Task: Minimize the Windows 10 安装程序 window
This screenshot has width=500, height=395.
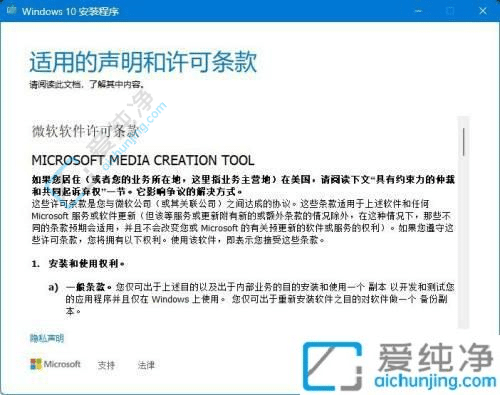Action: [419, 11]
